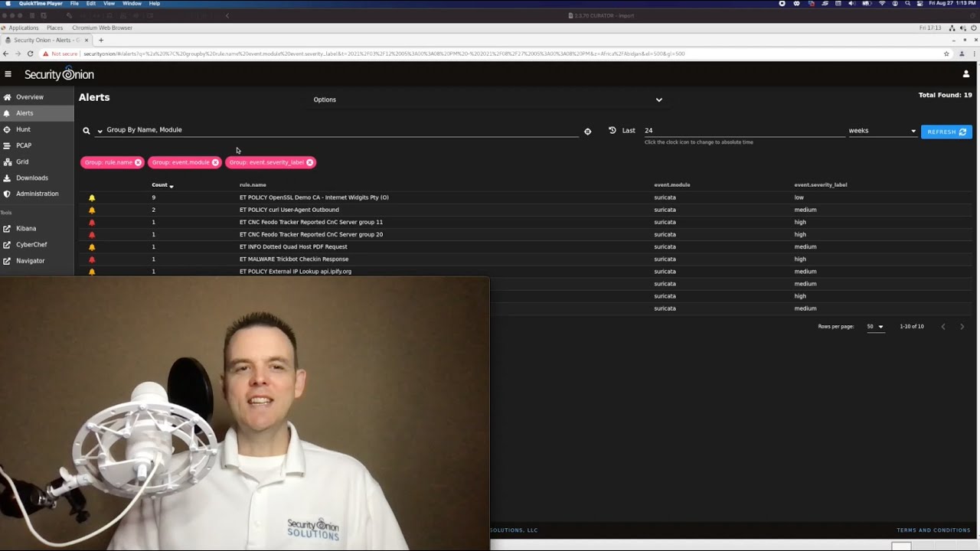The image size is (980, 551).
Task: Click the Hunt crosshair icon
Action: 7,129
